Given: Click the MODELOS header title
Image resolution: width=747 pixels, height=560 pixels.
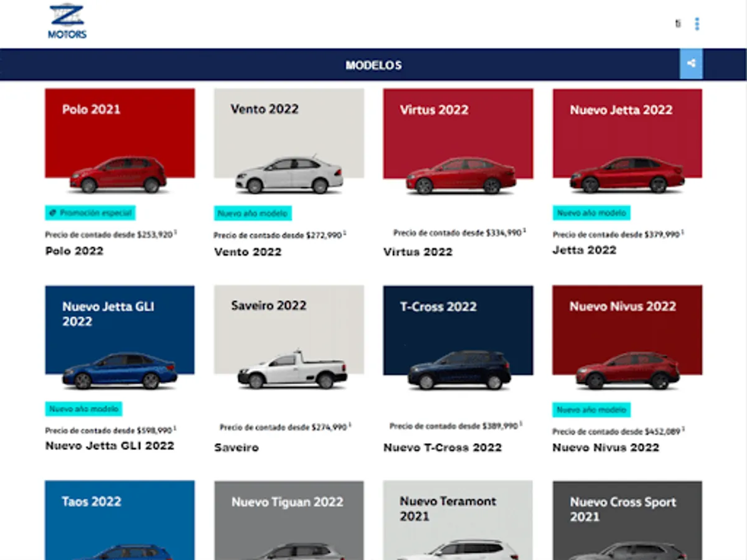Looking at the screenshot, I should coord(374,65).
